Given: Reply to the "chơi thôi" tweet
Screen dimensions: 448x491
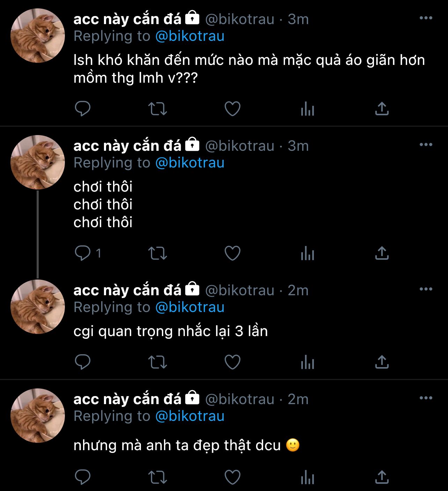Looking at the screenshot, I should (83, 253).
